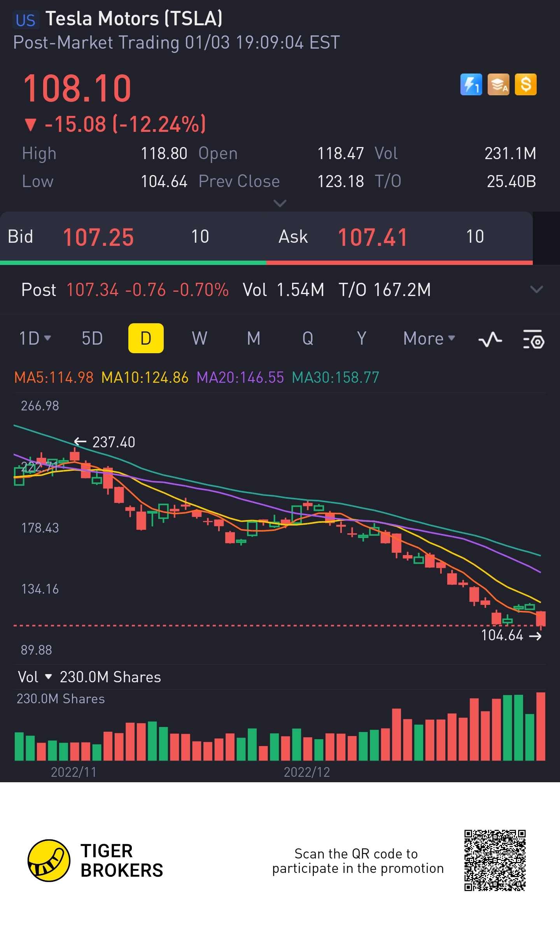Switch to the Y yearly chart tab
This screenshot has height=939, width=560.
[362, 338]
